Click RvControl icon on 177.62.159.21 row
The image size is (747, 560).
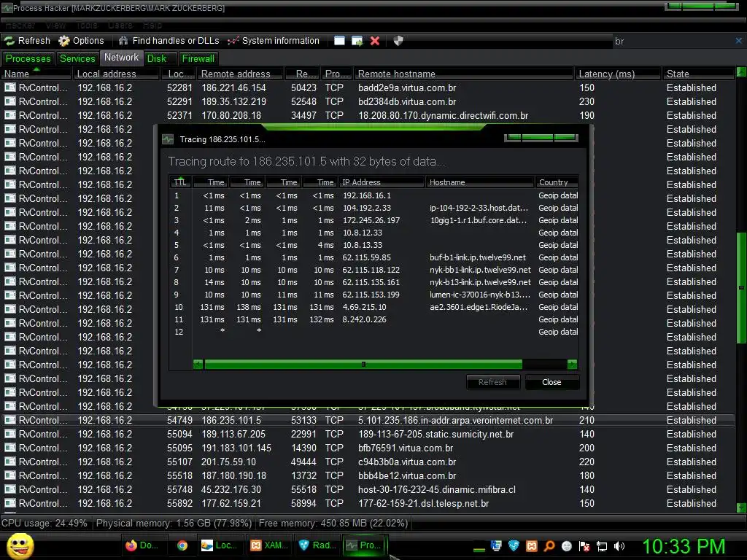[10, 503]
